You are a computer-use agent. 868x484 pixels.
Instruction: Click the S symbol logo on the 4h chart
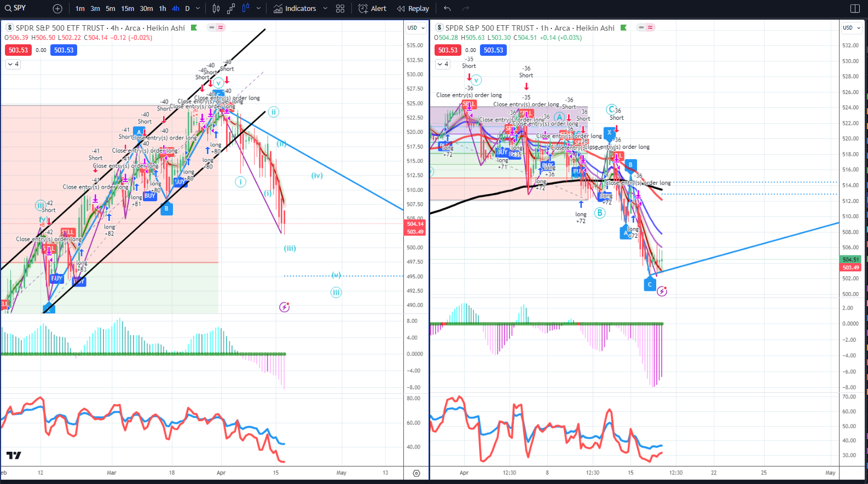[10, 28]
